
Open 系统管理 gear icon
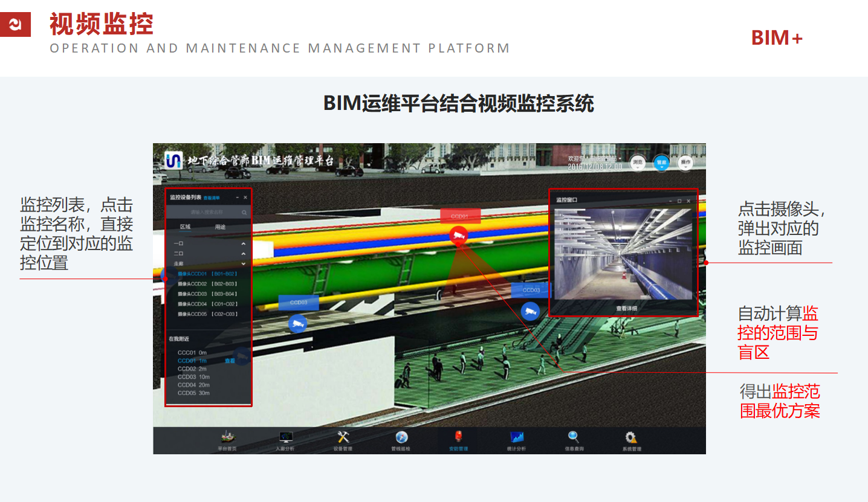[631, 437]
